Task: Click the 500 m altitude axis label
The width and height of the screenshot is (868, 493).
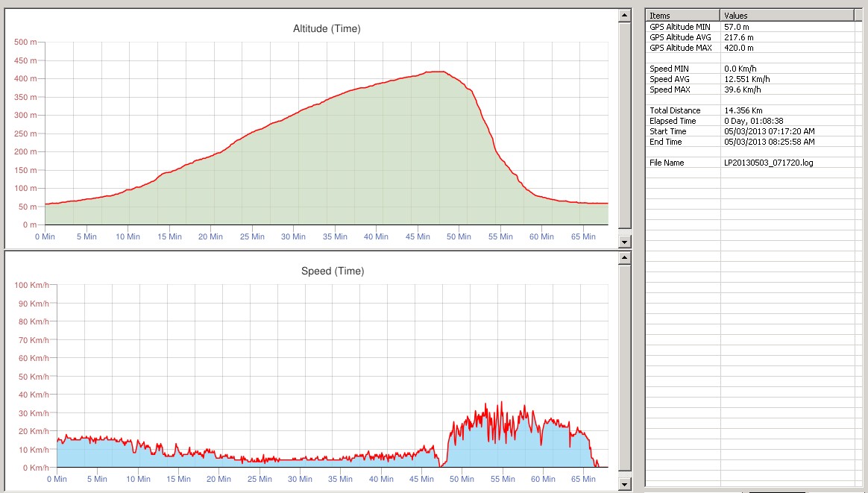Action: [25, 42]
